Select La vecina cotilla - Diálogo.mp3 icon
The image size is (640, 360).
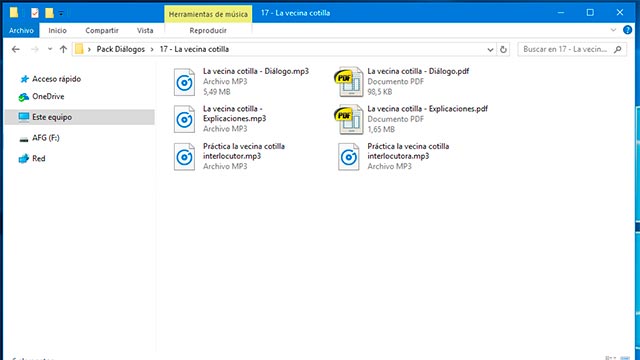pos(184,82)
